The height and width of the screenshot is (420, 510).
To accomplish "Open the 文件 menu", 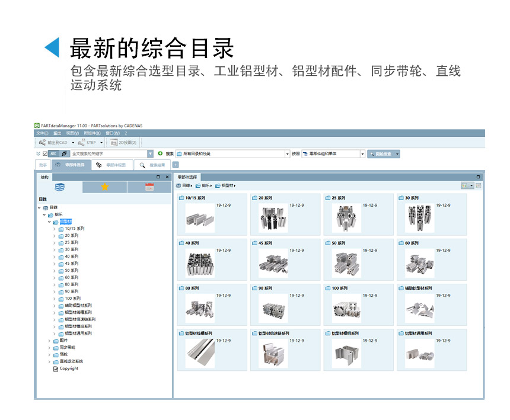I will (42, 133).
